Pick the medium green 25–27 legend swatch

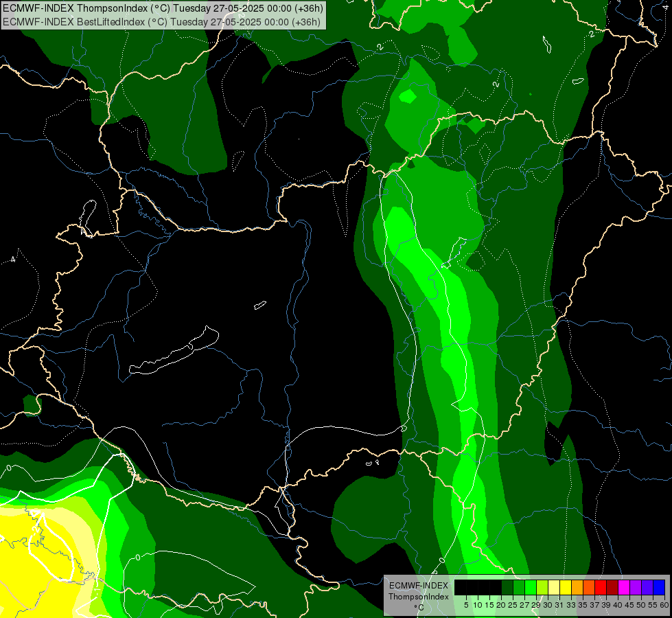(519, 587)
